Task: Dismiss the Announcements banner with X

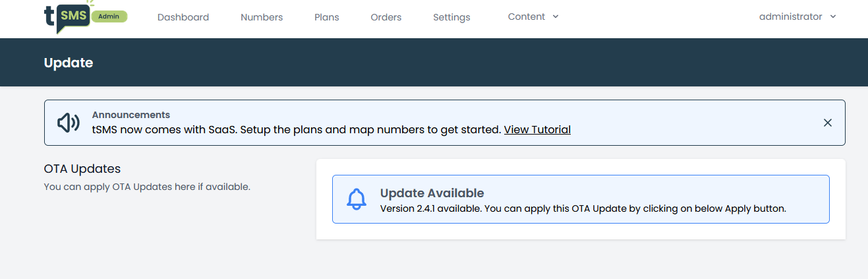Action: (x=828, y=123)
